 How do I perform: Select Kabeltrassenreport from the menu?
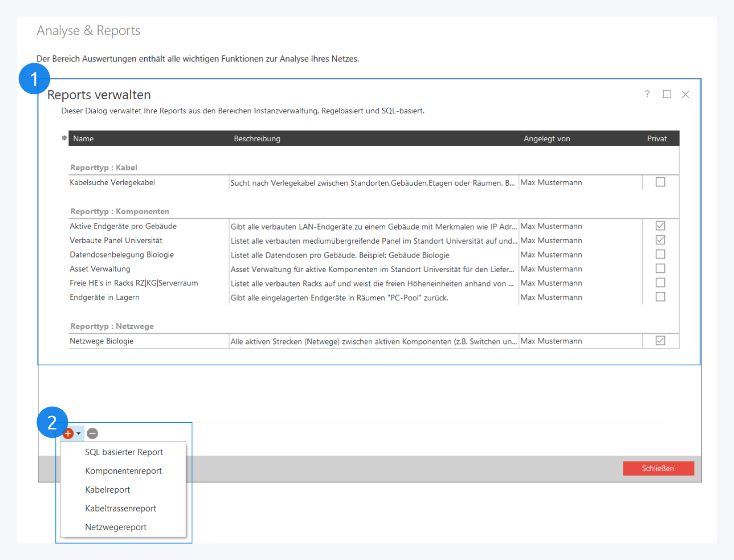click(x=120, y=509)
